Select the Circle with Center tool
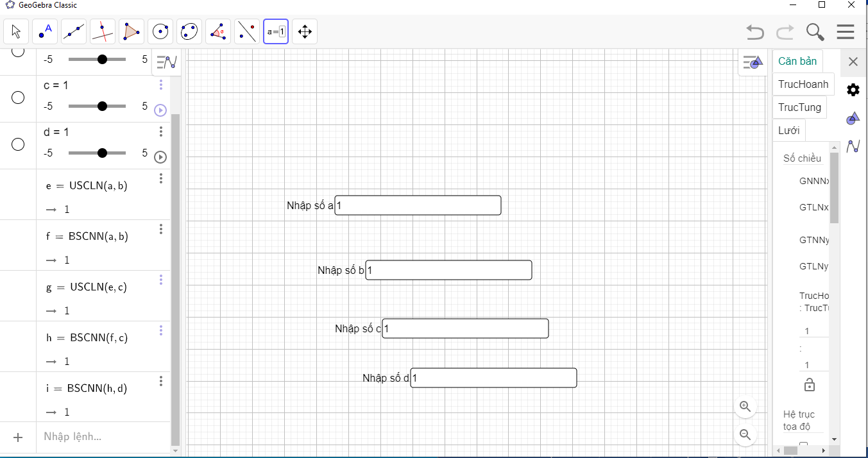 pyautogui.click(x=160, y=31)
